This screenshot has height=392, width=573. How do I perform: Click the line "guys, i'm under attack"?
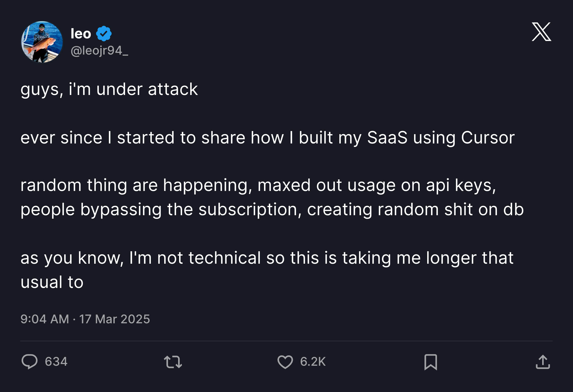109,89
